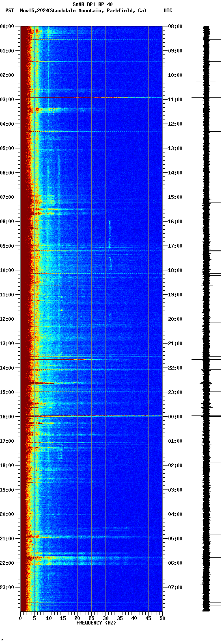Click 13:00 on the UTC time axis
This screenshot has height=644, width=224.
click(x=175, y=148)
